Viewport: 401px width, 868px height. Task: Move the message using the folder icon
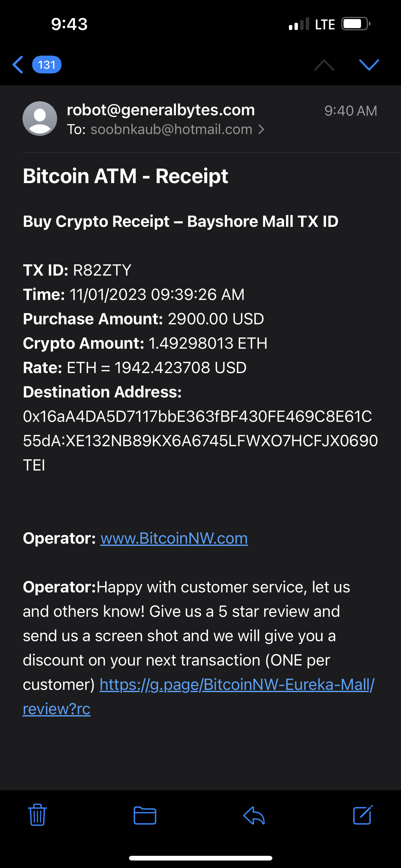tap(145, 816)
